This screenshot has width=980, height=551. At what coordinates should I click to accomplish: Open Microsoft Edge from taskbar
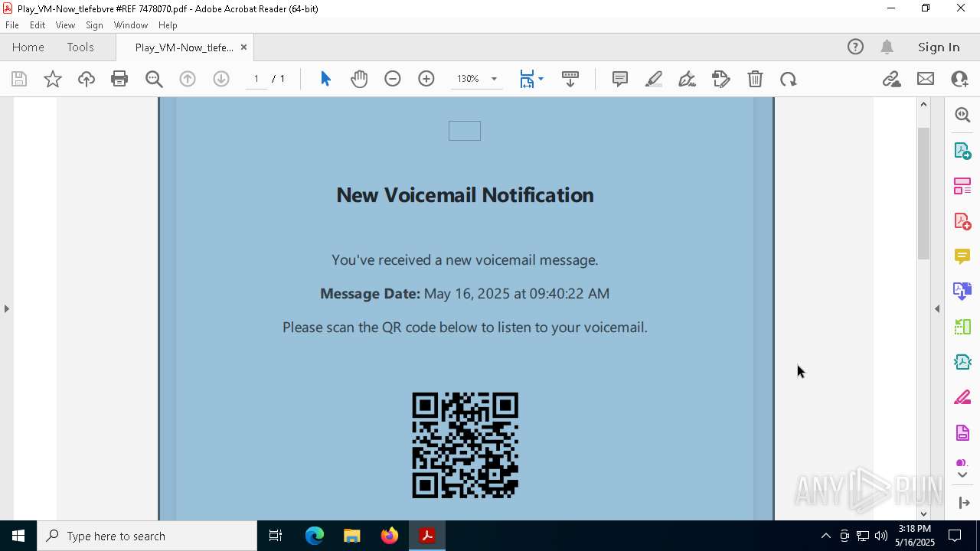[x=315, y=536]
